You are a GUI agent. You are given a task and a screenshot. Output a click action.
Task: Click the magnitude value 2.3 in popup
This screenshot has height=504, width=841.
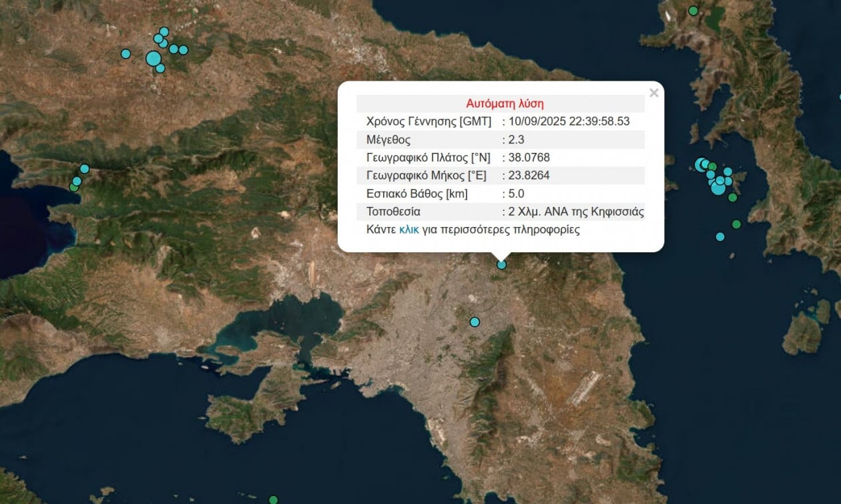514,140
